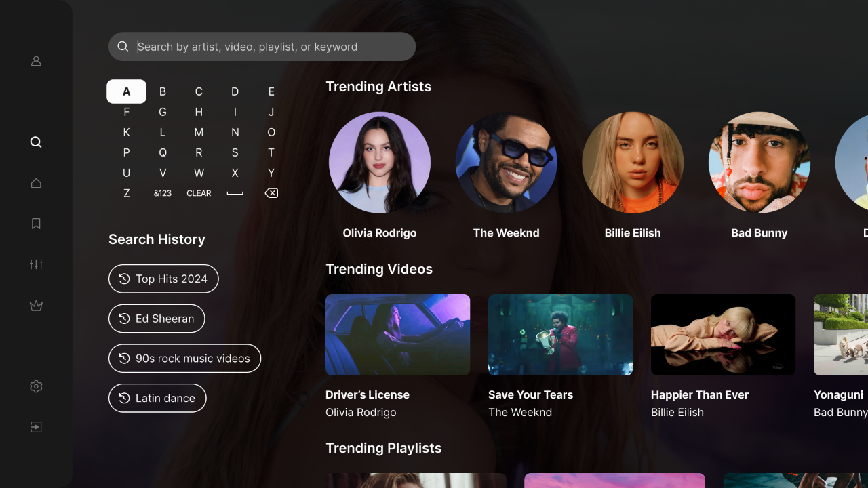Re-run the 90s rock music videos search

coord(184,358)
